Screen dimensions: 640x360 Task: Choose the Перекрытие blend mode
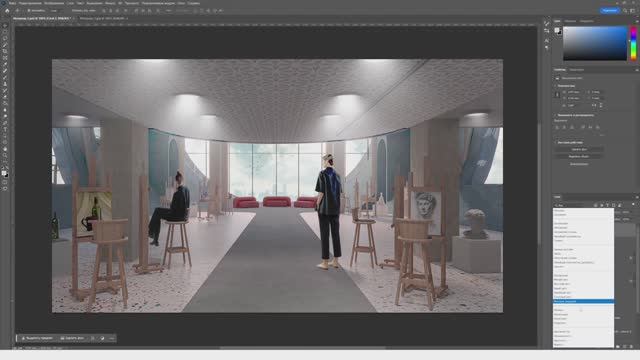[583, 276]
